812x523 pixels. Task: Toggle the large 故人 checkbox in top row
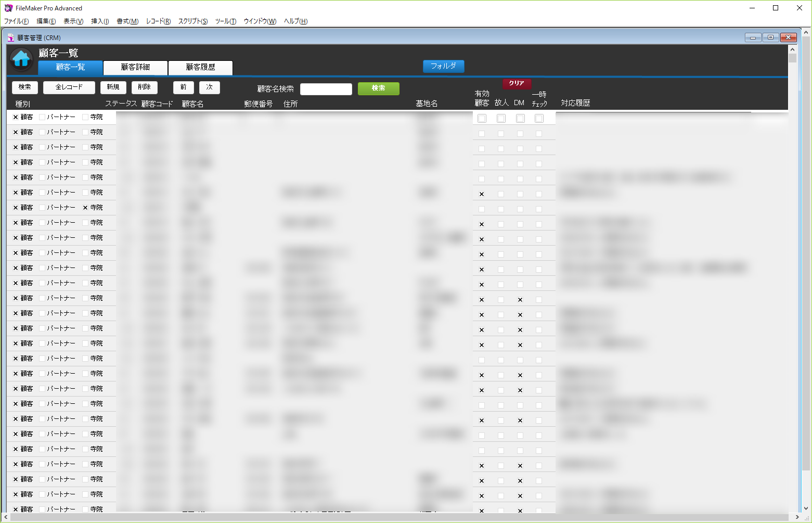click(x=501, y=119)
